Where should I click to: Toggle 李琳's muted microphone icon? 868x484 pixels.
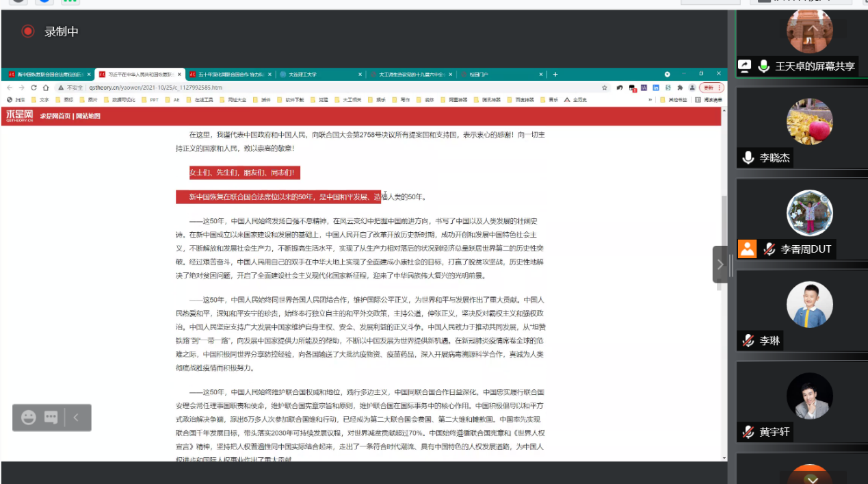pyautogui.click(x=748, y=340)
